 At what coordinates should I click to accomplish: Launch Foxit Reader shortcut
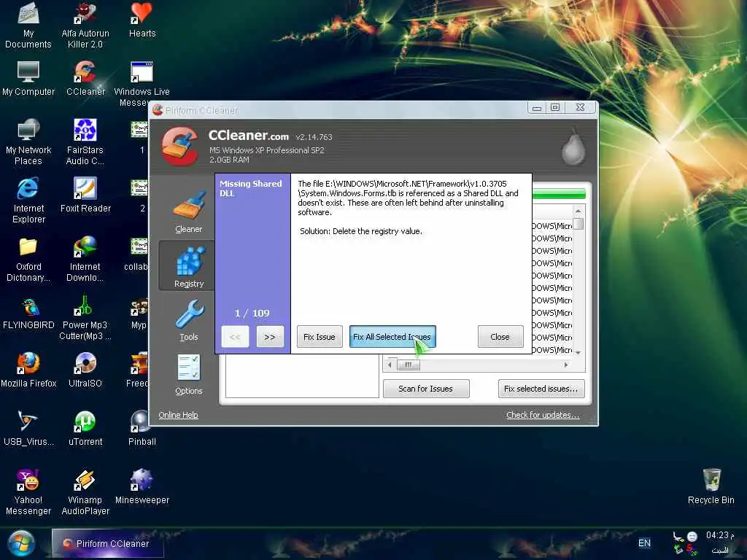coord(85,195)
